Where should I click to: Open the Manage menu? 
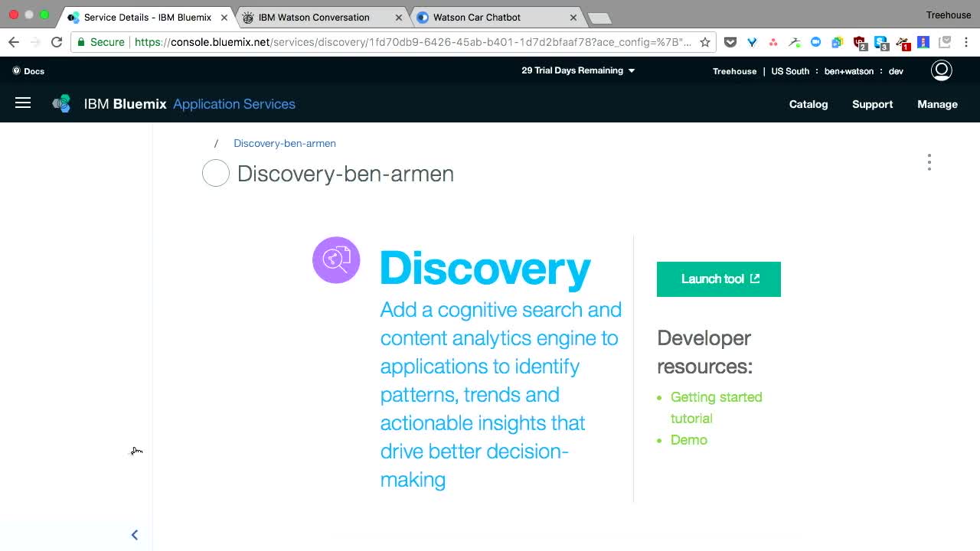point(937,104)
